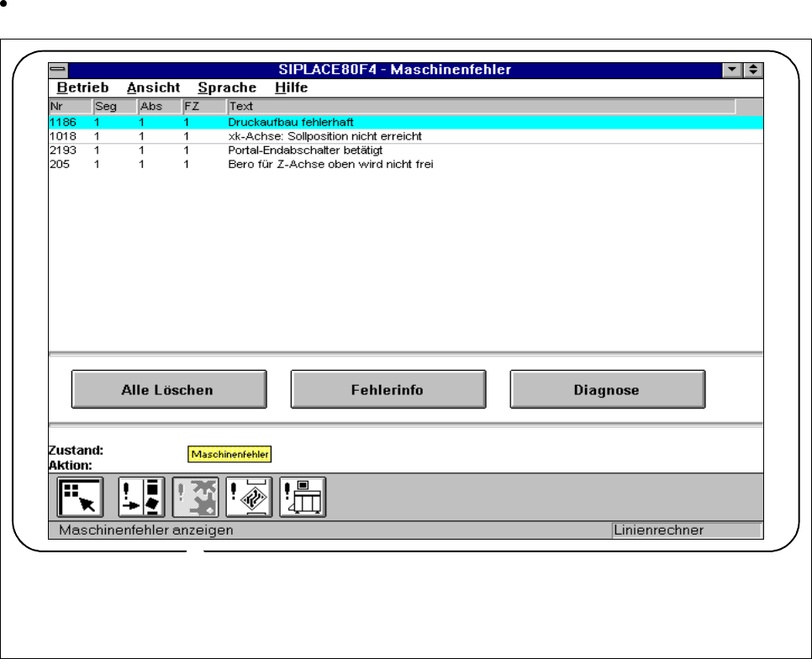Select error 1018 xk-Achse Sollposition nicht erreicht

406,137
